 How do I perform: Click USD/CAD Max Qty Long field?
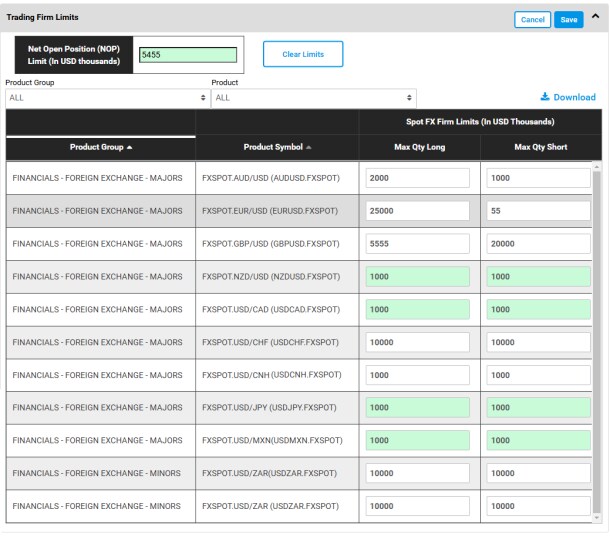tap(418, 310)
